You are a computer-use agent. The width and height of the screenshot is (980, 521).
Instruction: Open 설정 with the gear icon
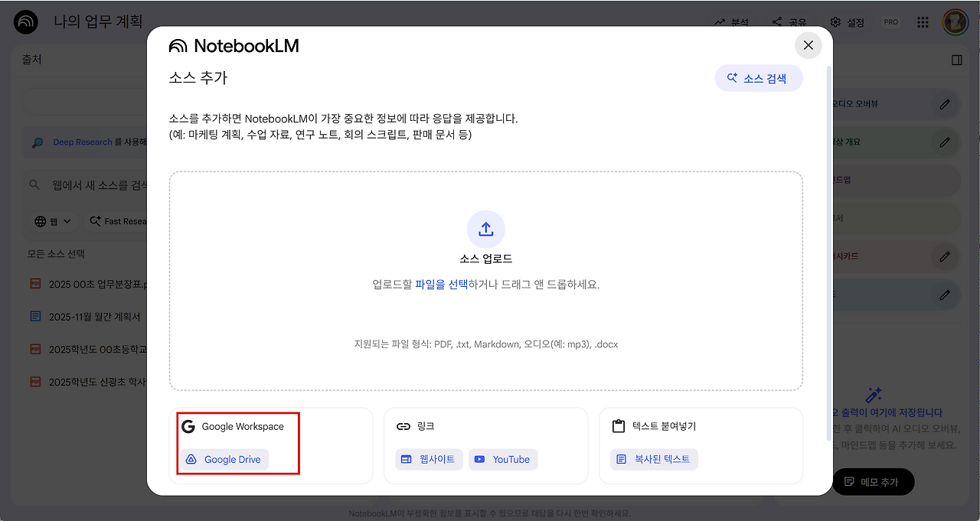tap(848, 22)
